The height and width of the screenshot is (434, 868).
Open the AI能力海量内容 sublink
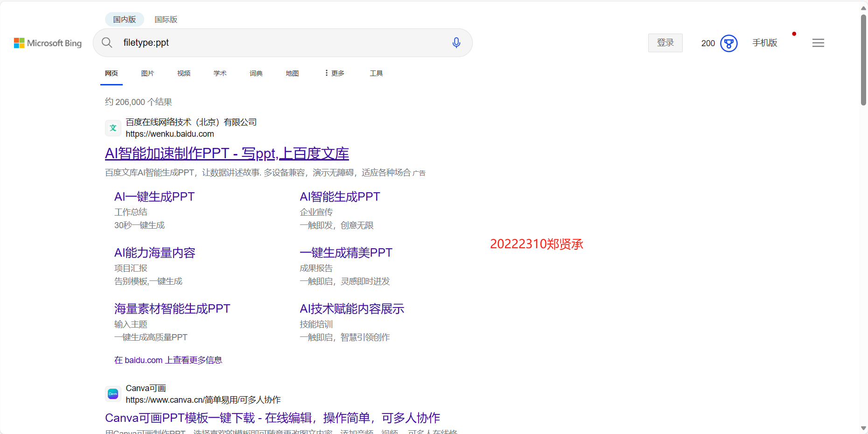(154, 252)
